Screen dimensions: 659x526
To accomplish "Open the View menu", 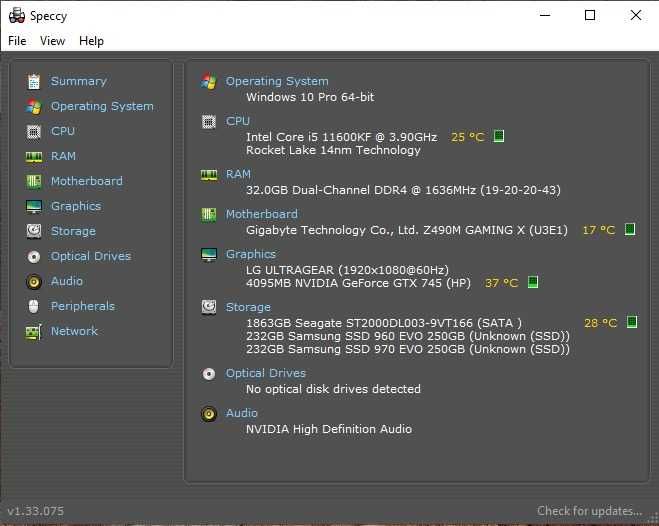I will pyautogui.click(x=53, y=41).
